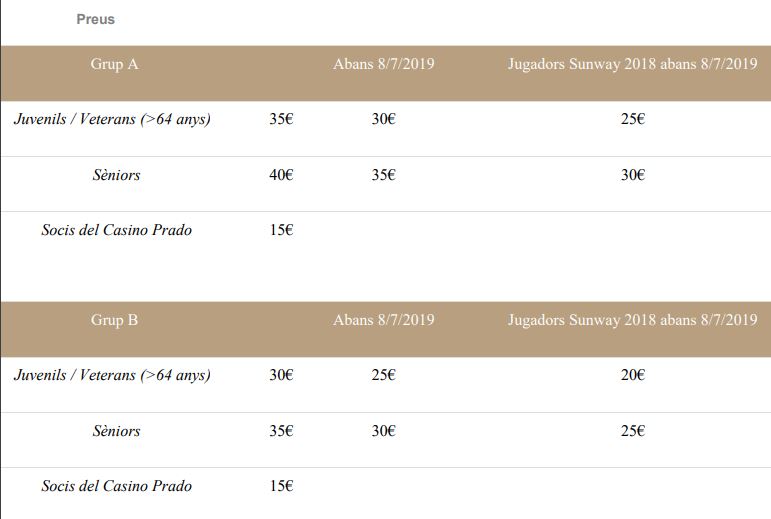
Task: Select Grup A Socis del Casino Prado
Action: click(117, 230)
